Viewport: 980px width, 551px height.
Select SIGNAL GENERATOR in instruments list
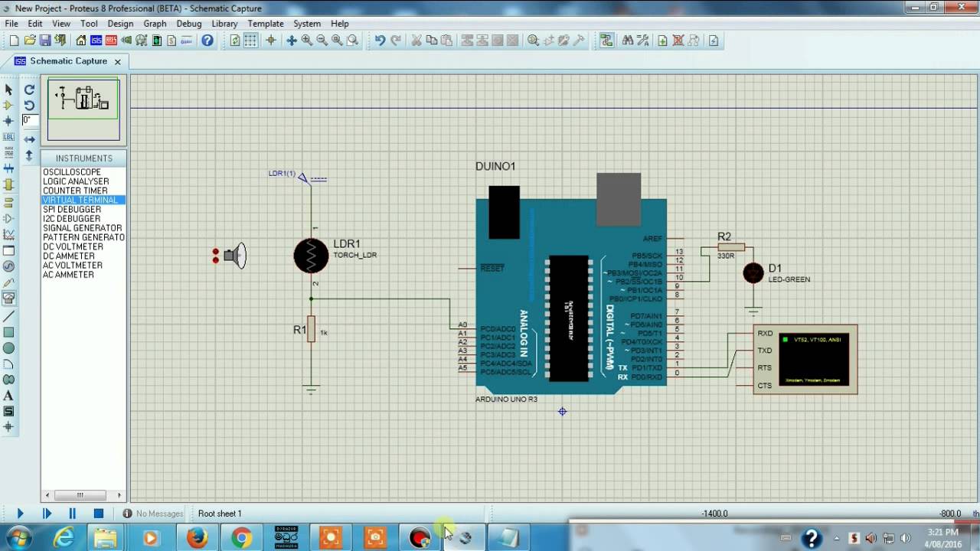tap(83, 228)
